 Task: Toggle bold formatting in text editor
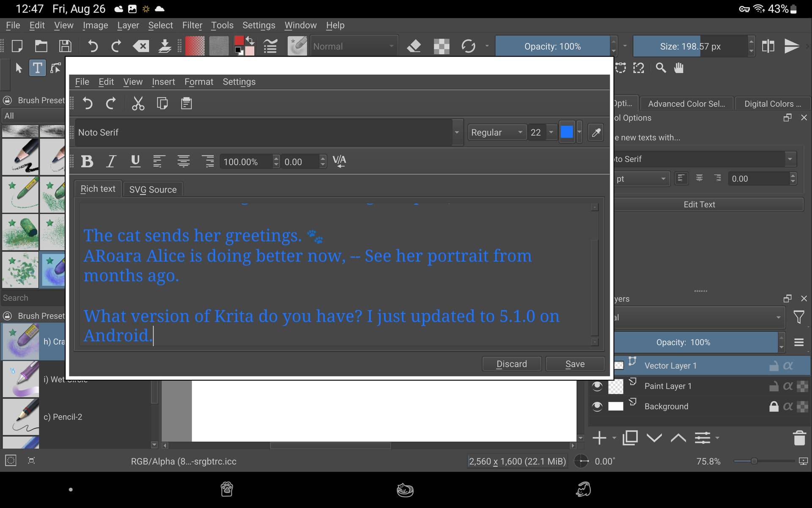click(x=87, y=161)
